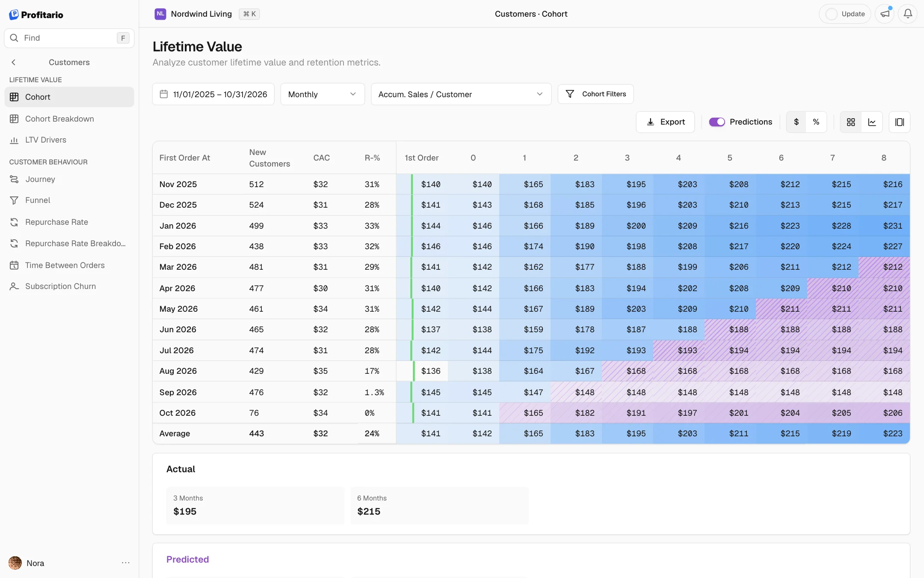The width and height of the screenshot is (924, 578).
Task: Open Repurchase Rate Breakdown page
Action: tap(69, 244)
